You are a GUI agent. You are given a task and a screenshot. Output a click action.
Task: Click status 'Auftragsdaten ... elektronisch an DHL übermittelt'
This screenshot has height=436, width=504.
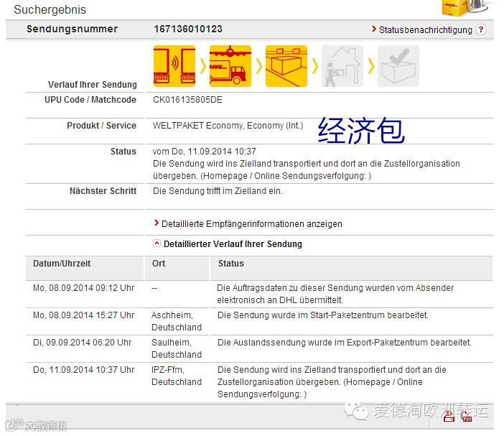coord(335,294)
